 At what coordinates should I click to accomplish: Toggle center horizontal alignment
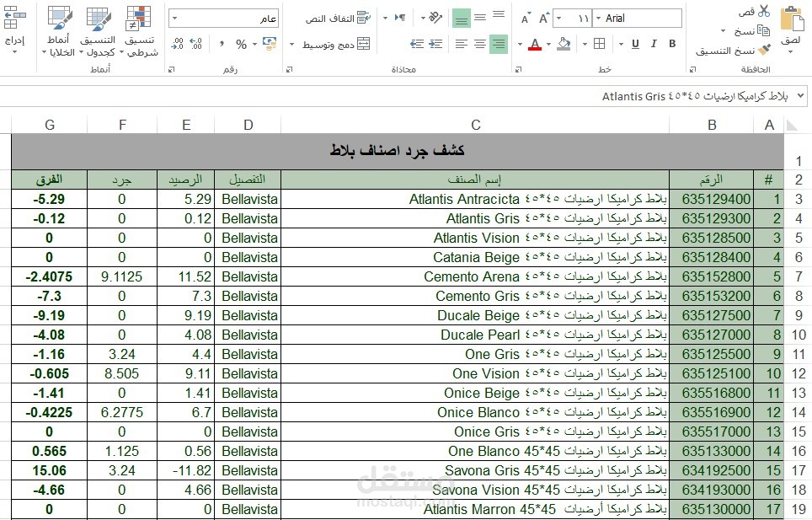[x=480, y=44]
